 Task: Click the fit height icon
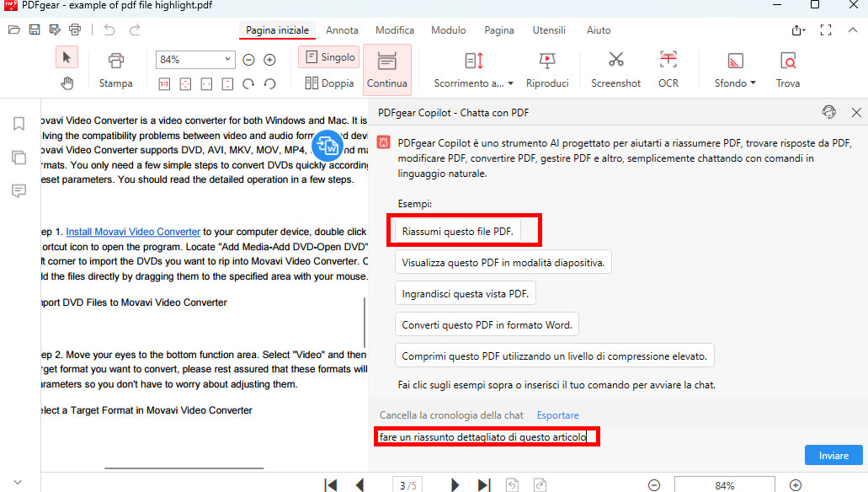[x=227, y=83]
